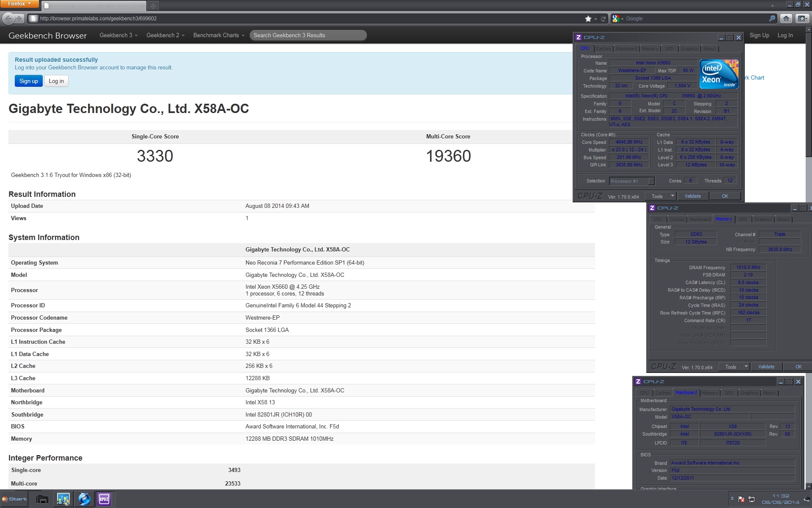
Task: Expand the Benchmark Charts dropdown
Action: coord(219,35)
